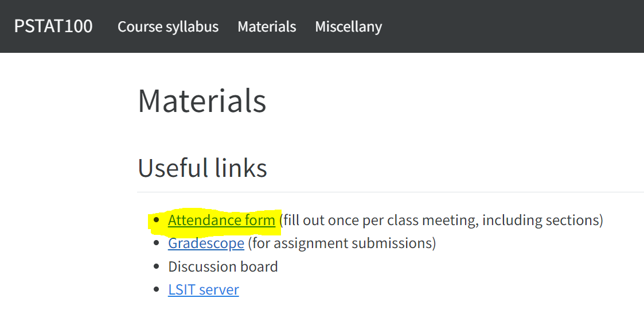Follow the Gradescope link
Screen dimensions: 644x321
click(x=206, y=243)
